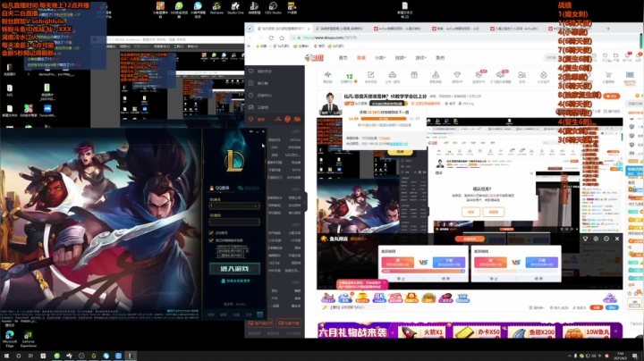Click gift box icon in streamer toolbar
Screen dimensions: 644x361
tap(414, 75)
